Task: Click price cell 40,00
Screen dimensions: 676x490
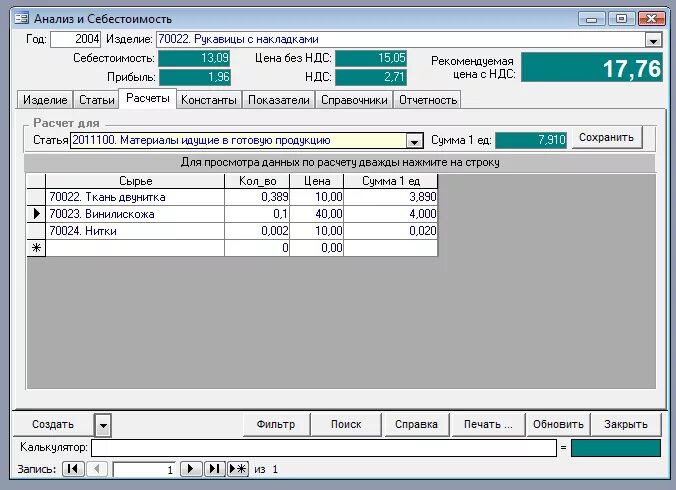Action: pos(317,214)
